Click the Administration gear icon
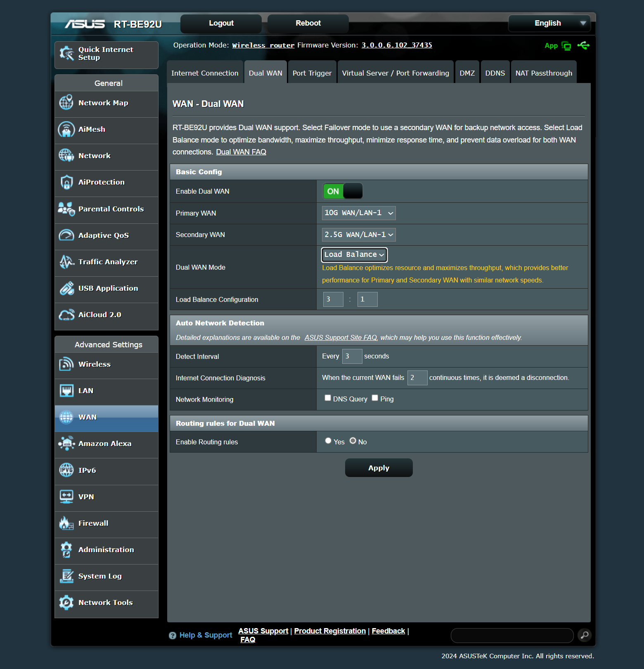Screen dimensions: 644x669 [66, 549]
